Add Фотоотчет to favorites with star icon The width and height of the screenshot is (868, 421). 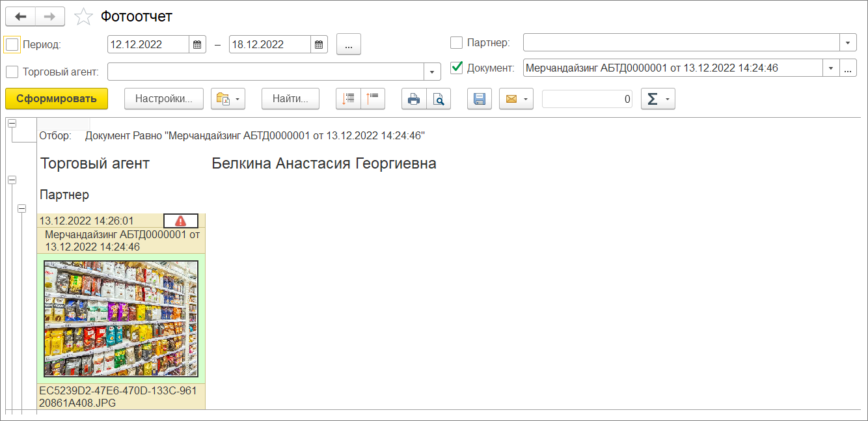click(x=83, y=17)
